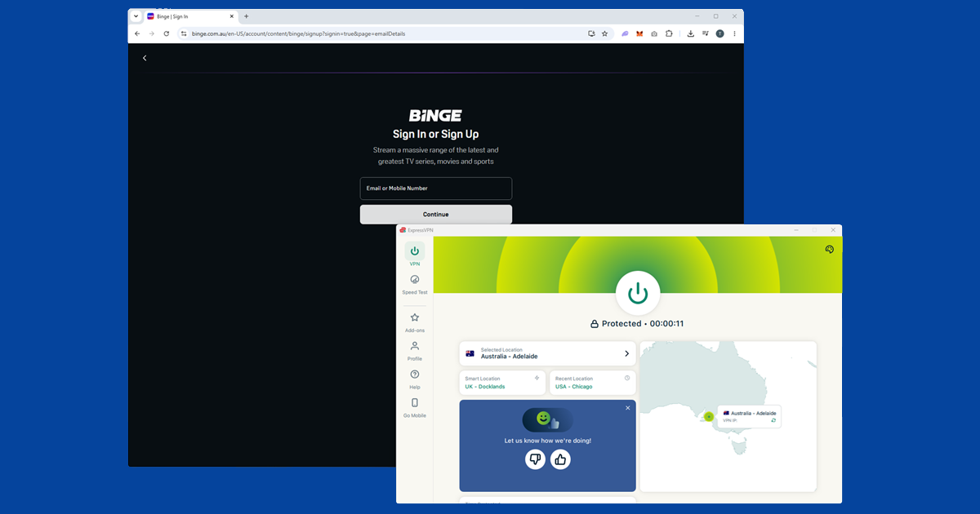980x514 pixels.
Task: Click 'Let us know how we're doing!' text
Action: point(547,441)
